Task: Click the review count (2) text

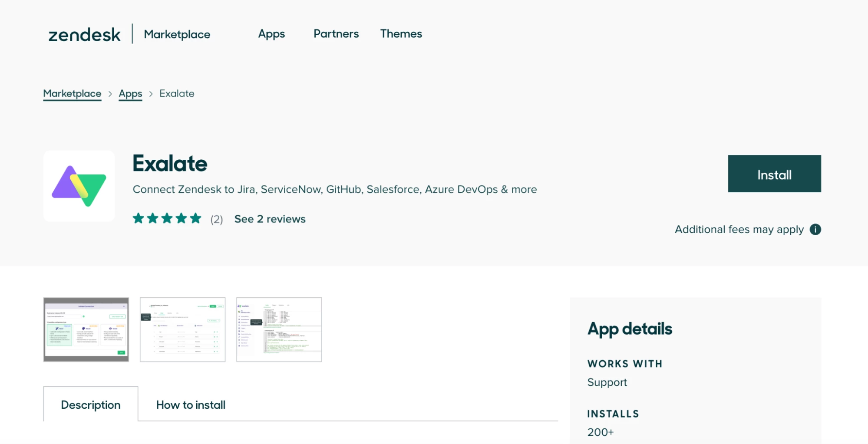Action: (217, 220)
